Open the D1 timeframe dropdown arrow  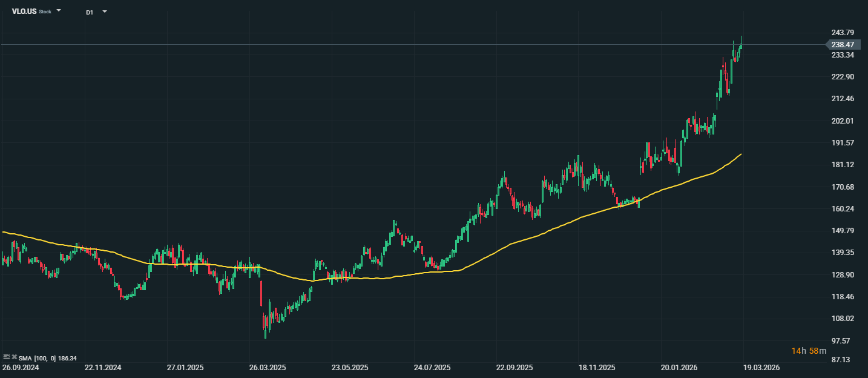pos(105,12)
